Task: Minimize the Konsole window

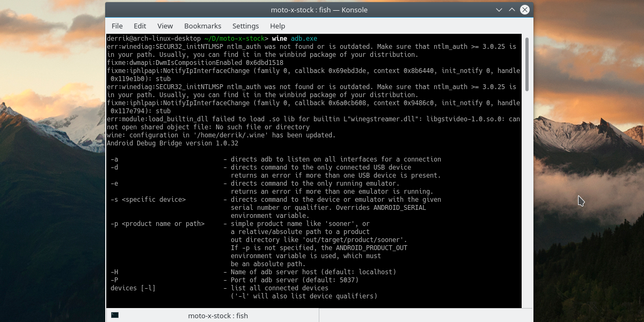Action: tap(498, 10)
